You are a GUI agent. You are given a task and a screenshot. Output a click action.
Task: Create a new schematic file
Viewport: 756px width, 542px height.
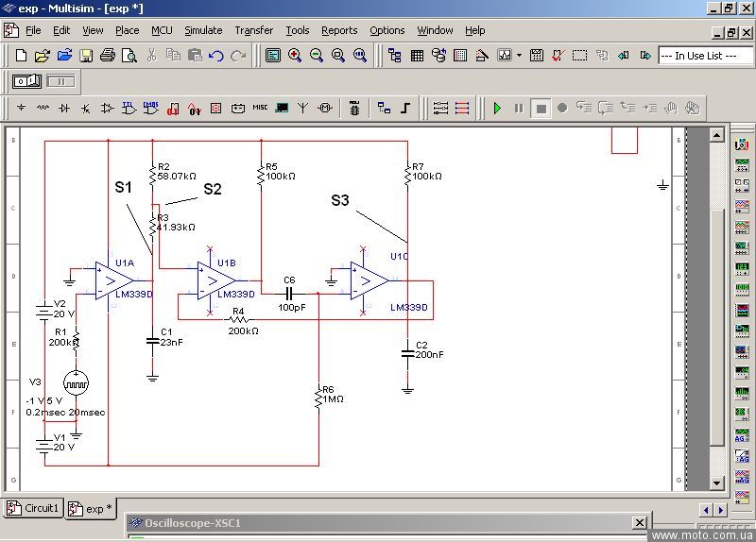coord(21,56)
